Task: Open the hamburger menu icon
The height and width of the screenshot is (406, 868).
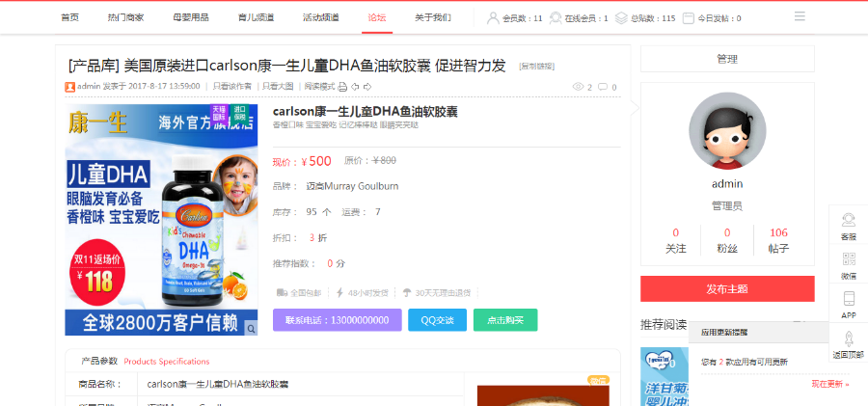Action: 800,16
